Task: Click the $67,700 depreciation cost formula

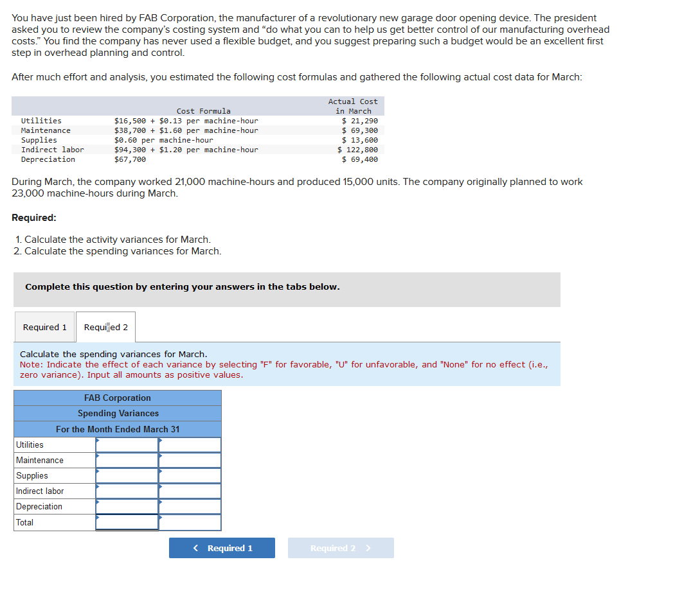Action: pyautogui.click(x=130, y=159)
